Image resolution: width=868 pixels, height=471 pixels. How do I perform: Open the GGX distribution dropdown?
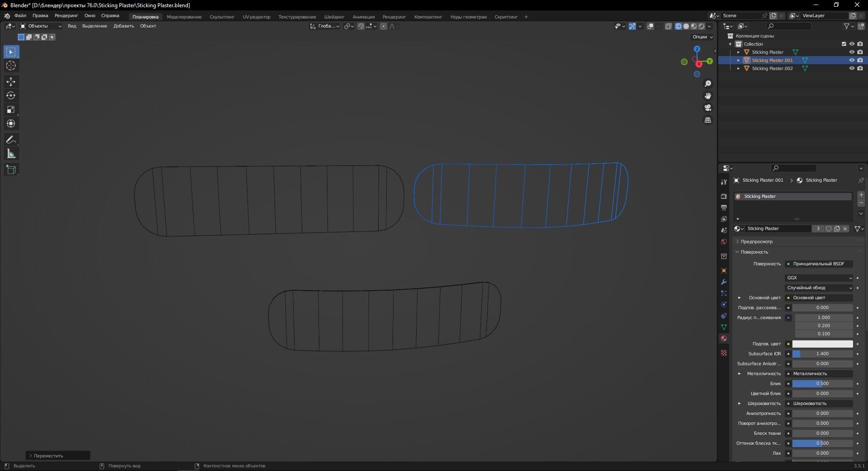[x=819, y=278]
